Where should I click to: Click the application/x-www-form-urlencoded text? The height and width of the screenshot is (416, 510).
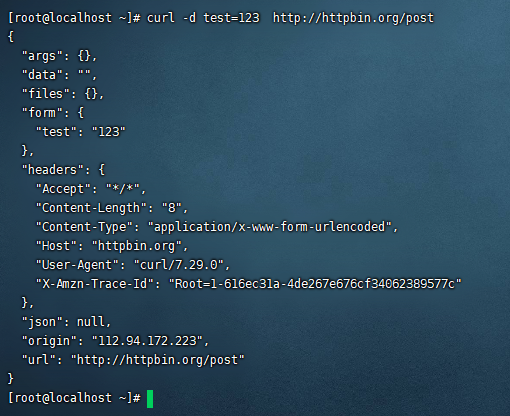[x=269, y=227]
